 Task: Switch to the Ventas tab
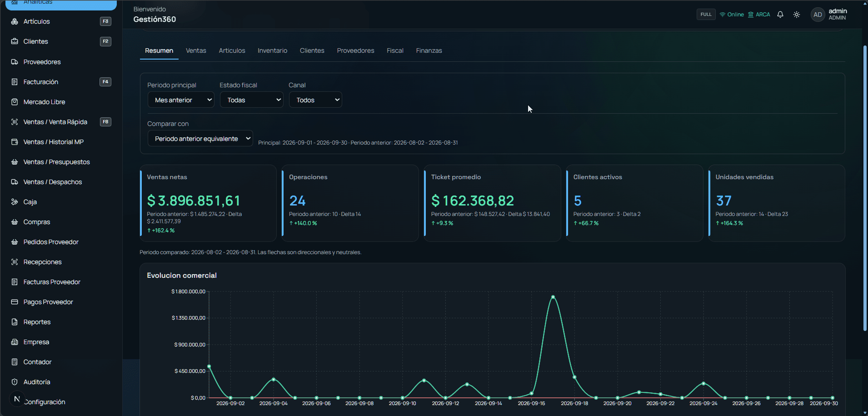[196, 50]
